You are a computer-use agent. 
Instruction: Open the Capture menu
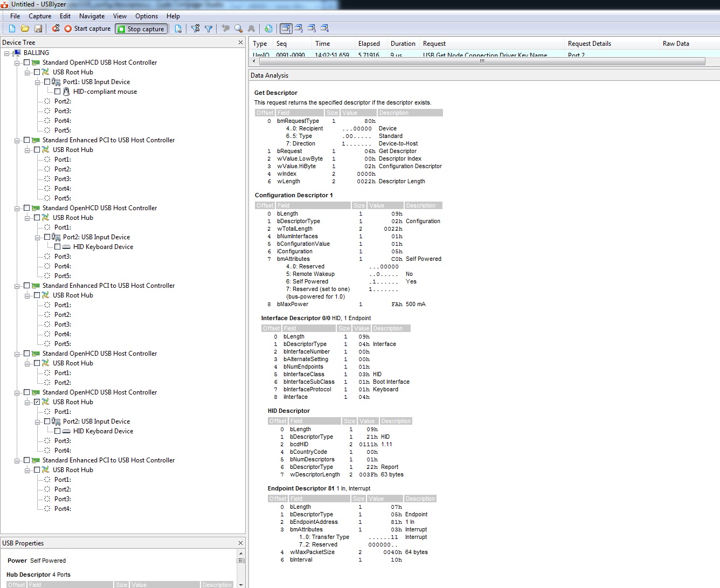pyautogui.click(x=40, y=16)
